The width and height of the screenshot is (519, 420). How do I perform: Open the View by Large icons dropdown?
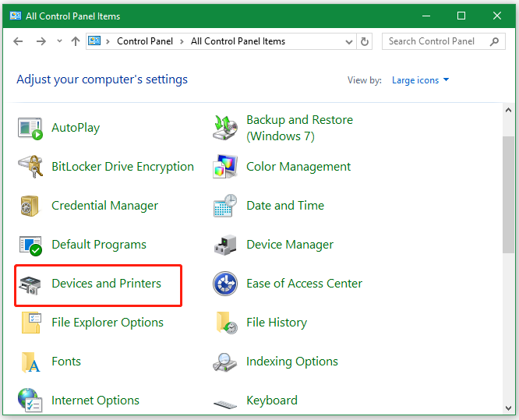tap(420, 80)
